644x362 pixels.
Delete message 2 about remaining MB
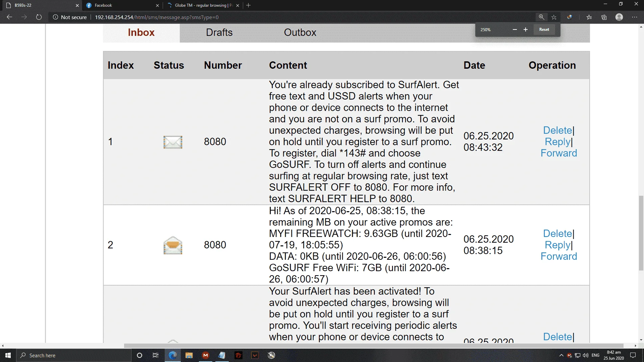pyautogui.click(x=557, y=234)
